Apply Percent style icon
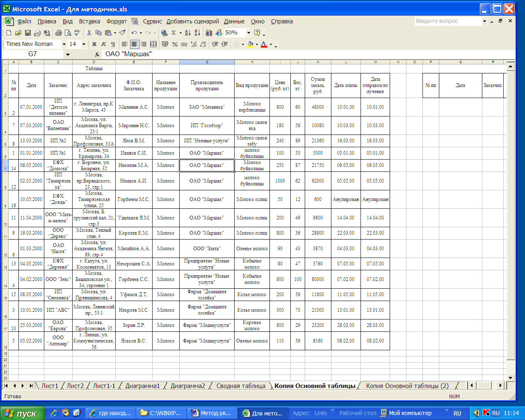525x420 pixels. [175, 44]
